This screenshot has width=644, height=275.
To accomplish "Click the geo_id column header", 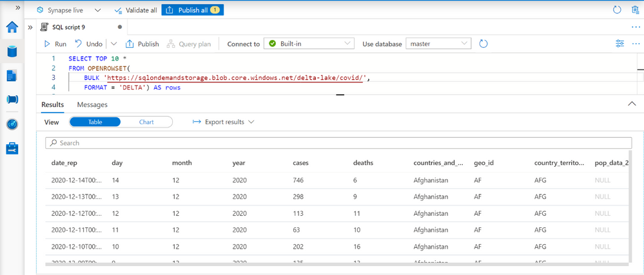I will tap(483, 163).
